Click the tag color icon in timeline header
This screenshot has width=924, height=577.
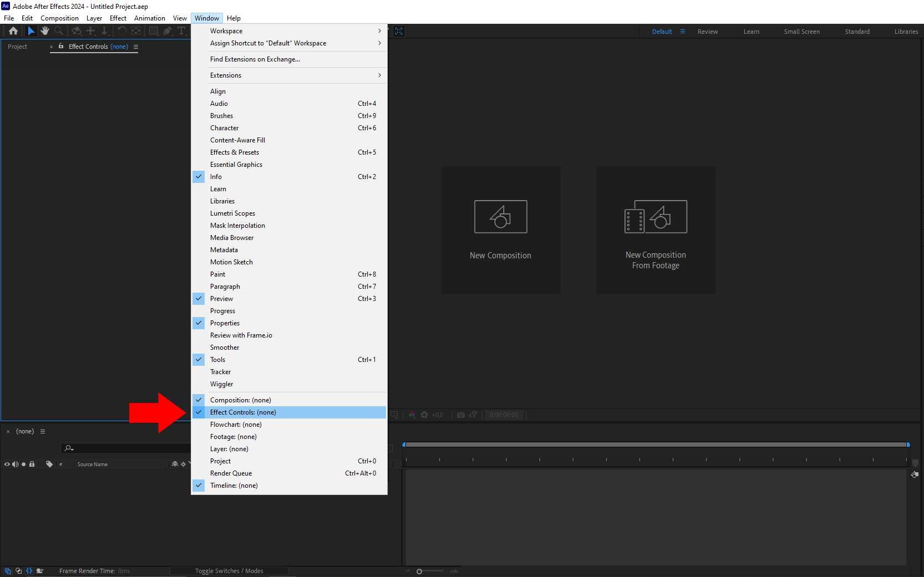tap(49, 464)
